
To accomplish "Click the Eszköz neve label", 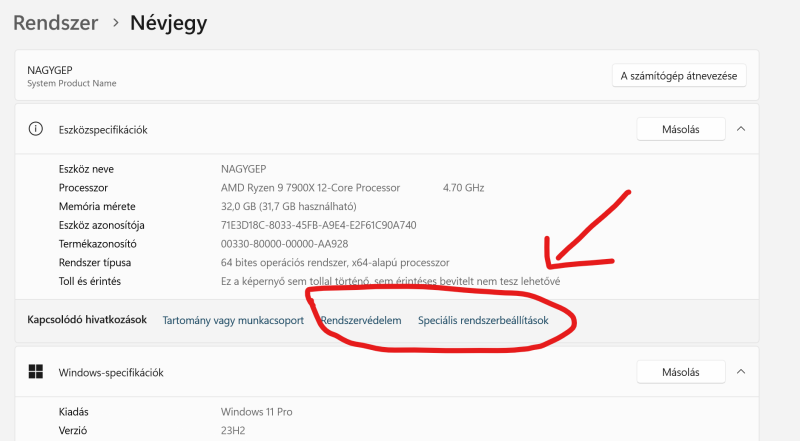I will (86, 169).
